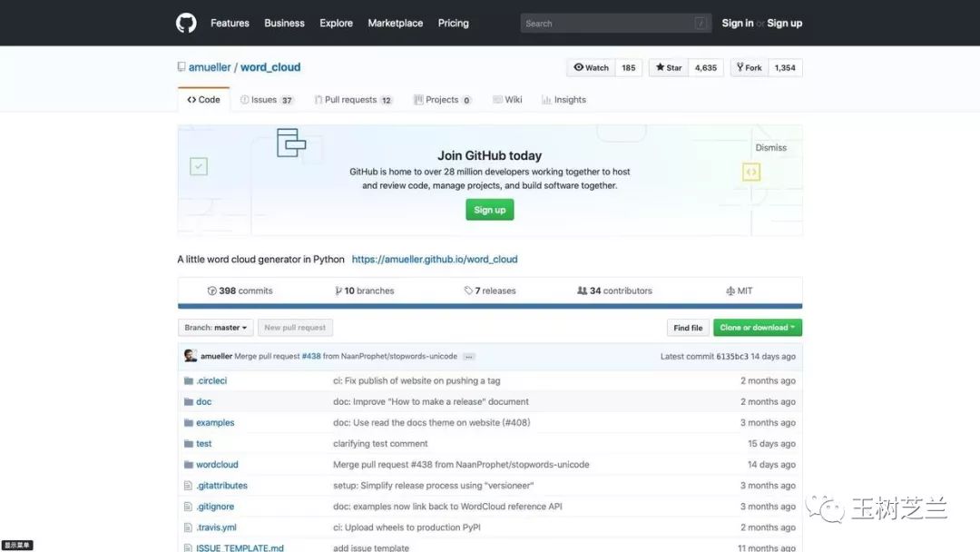980x552 pixels.
Task: Open pull request #438 link in the commit message
Action: 311,356
